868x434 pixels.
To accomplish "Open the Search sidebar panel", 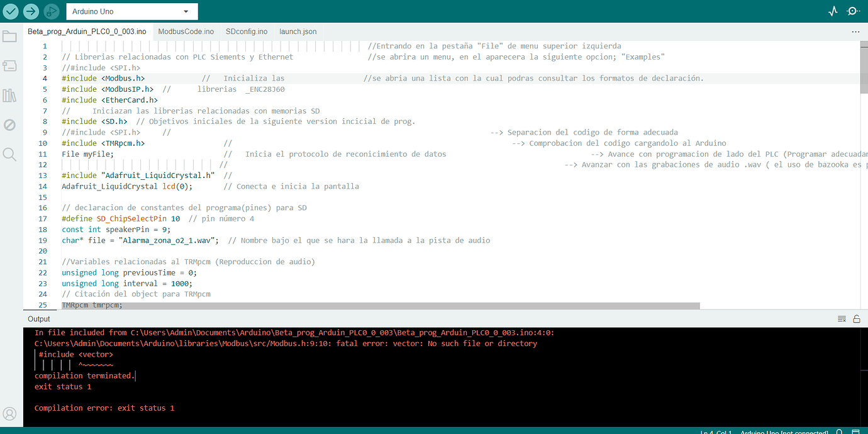I will pos(9,154).
